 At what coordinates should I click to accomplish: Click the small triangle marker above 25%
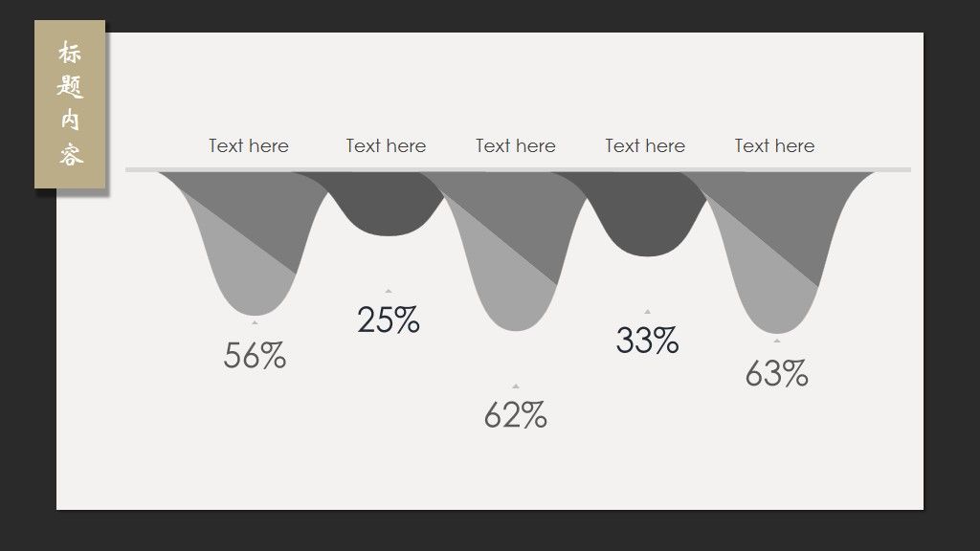389,291
